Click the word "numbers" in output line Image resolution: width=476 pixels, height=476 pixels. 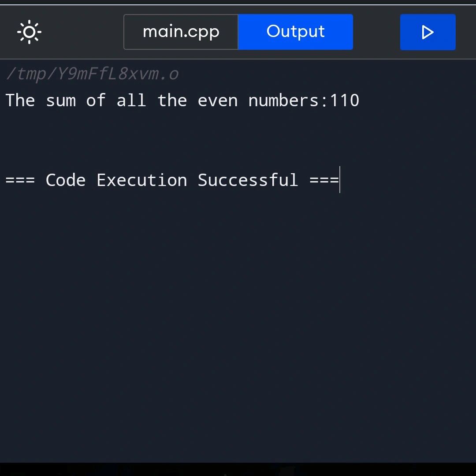(x=283, y=100)
